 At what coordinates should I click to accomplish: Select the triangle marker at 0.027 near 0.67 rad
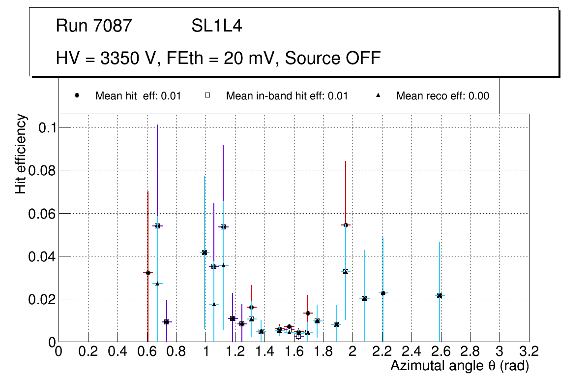point(157,284)
